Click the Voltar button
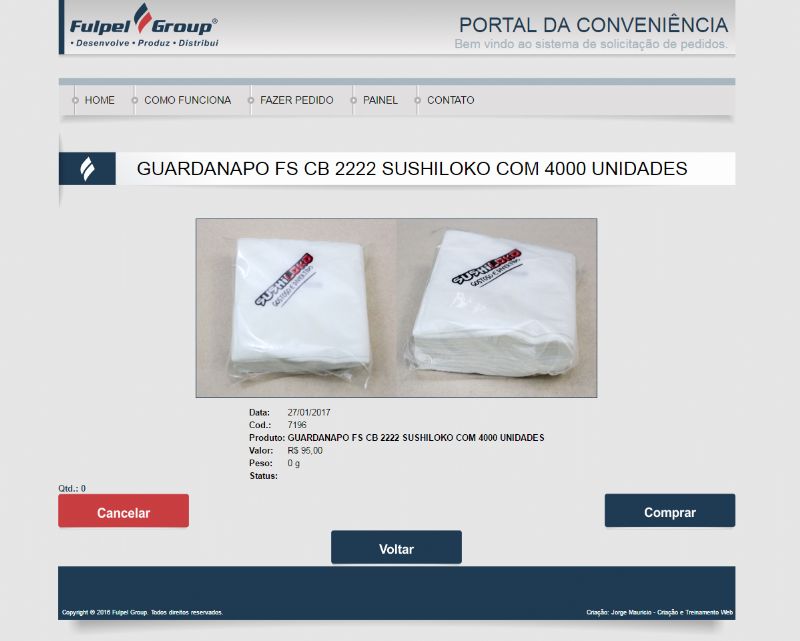Image resolution: width=800 pixels, height=641 pixels. [x=396, y=548]
